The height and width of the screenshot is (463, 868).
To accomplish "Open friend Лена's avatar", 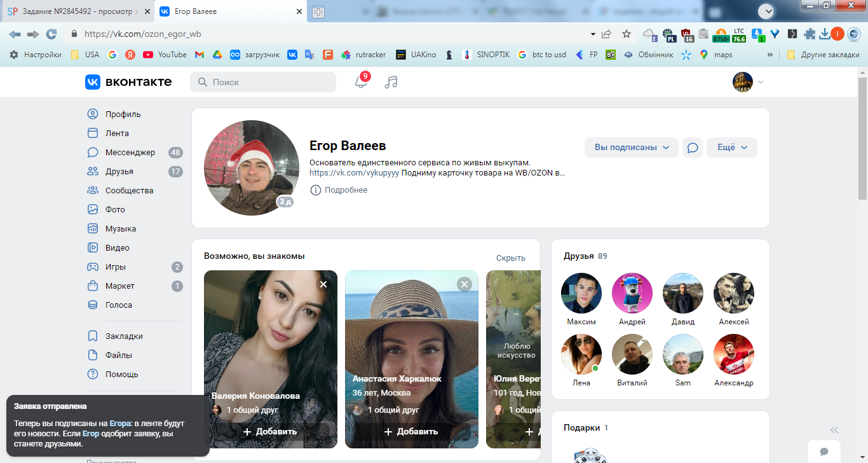I will pos(581,354).
